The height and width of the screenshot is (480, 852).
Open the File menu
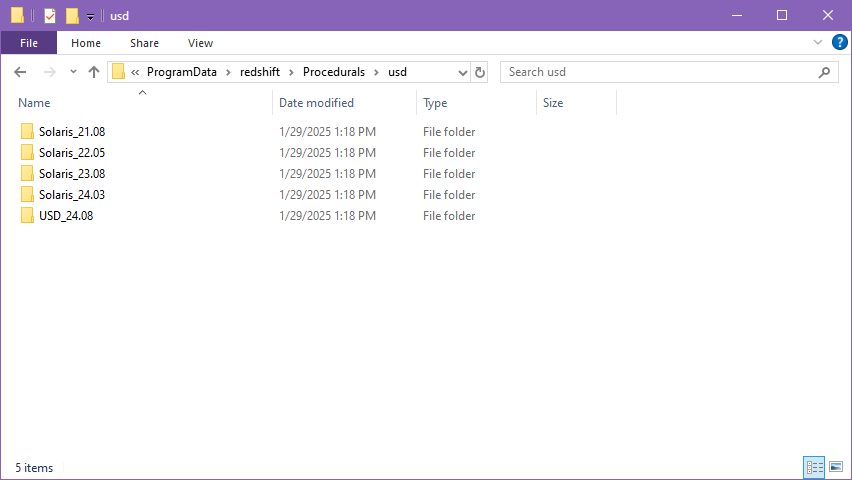point(29,43)
